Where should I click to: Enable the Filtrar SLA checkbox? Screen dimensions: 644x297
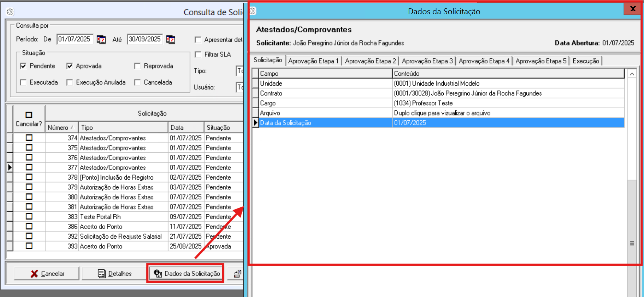click(198, 54)
